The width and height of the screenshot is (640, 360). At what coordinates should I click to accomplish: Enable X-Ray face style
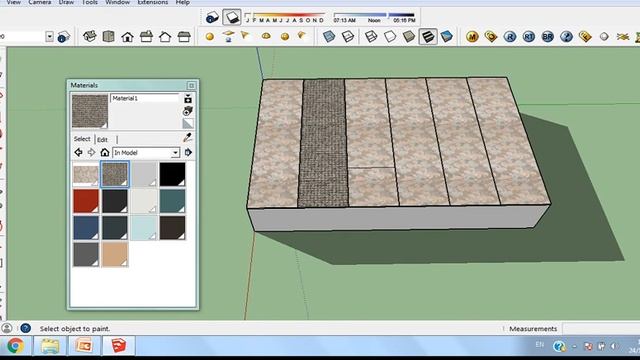(329, 36)
